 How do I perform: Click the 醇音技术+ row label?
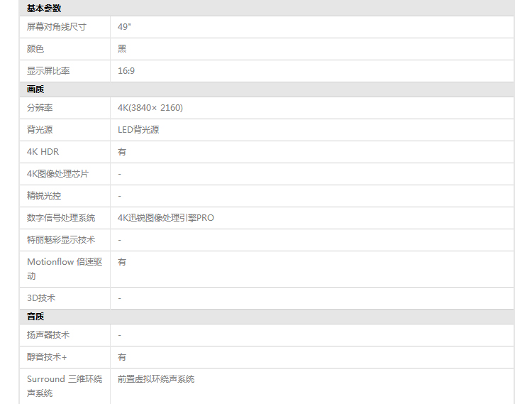tap(47, 357)
